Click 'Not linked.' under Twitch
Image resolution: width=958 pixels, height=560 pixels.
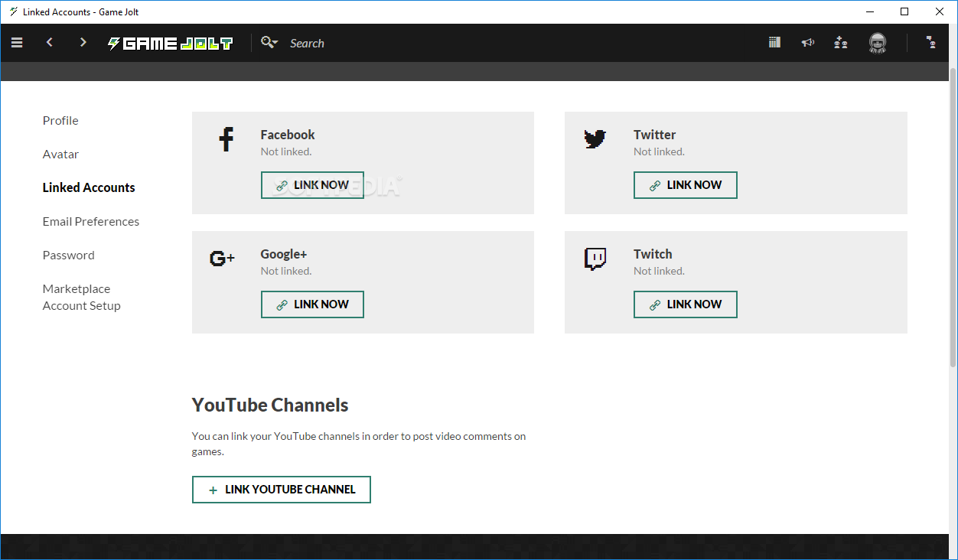click(x=660, y=271)
